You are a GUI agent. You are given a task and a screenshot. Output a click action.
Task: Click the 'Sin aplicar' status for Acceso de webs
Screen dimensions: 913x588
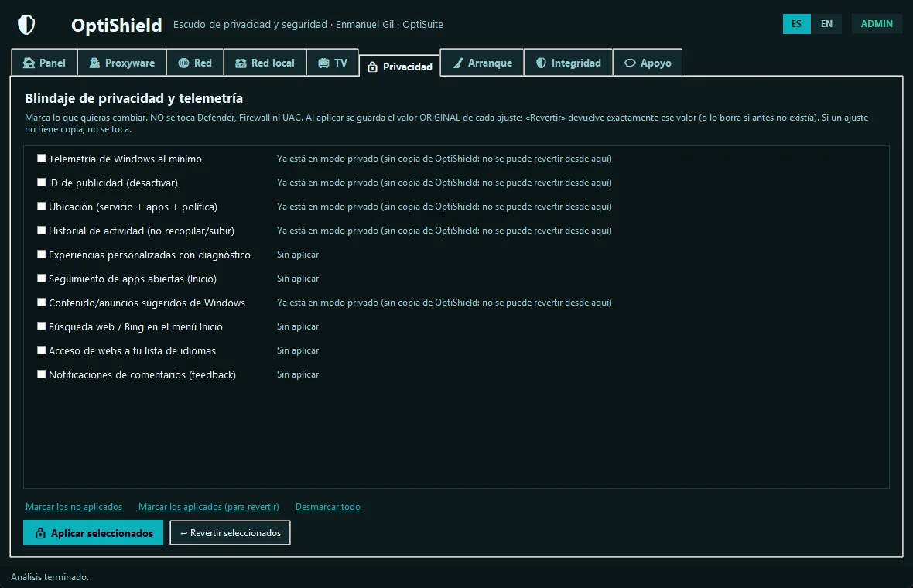298,350
